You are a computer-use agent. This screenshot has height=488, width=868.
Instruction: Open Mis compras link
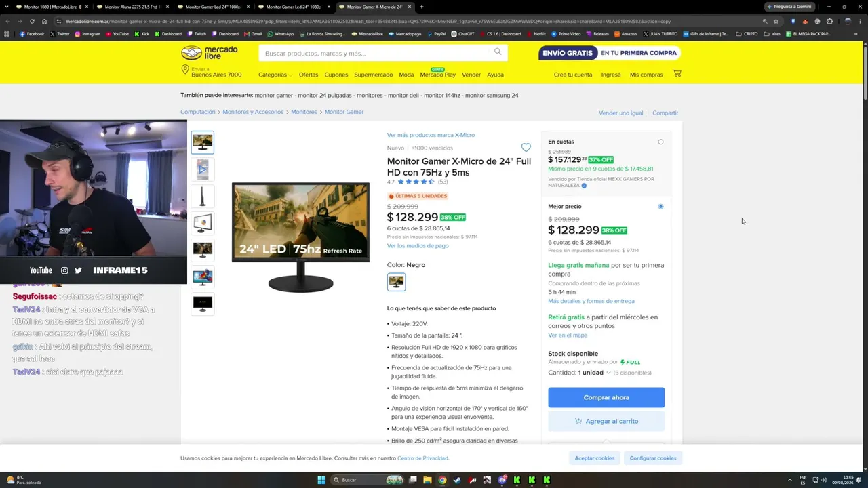tap(646, 75)
